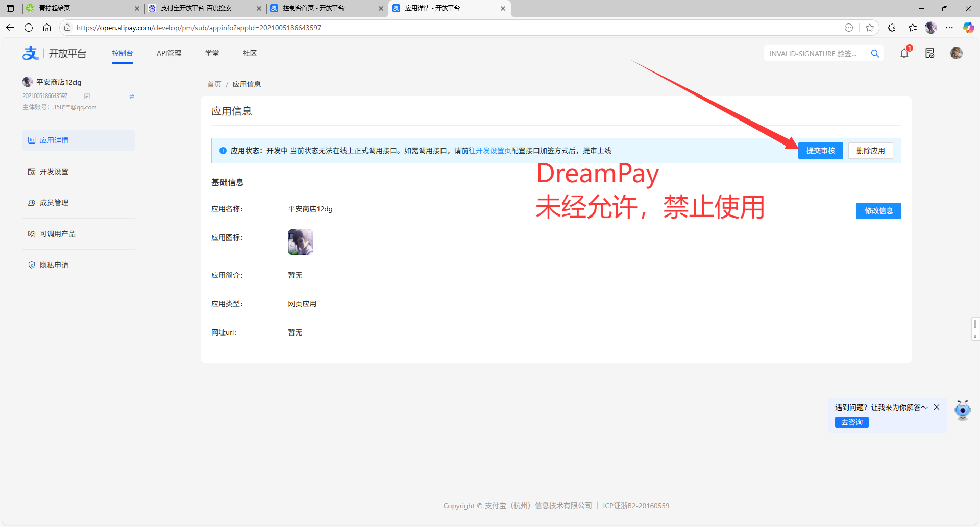This screenshot has width=980, height=527.
Task: Click the notification bell icon
Action: click(904, 54)
